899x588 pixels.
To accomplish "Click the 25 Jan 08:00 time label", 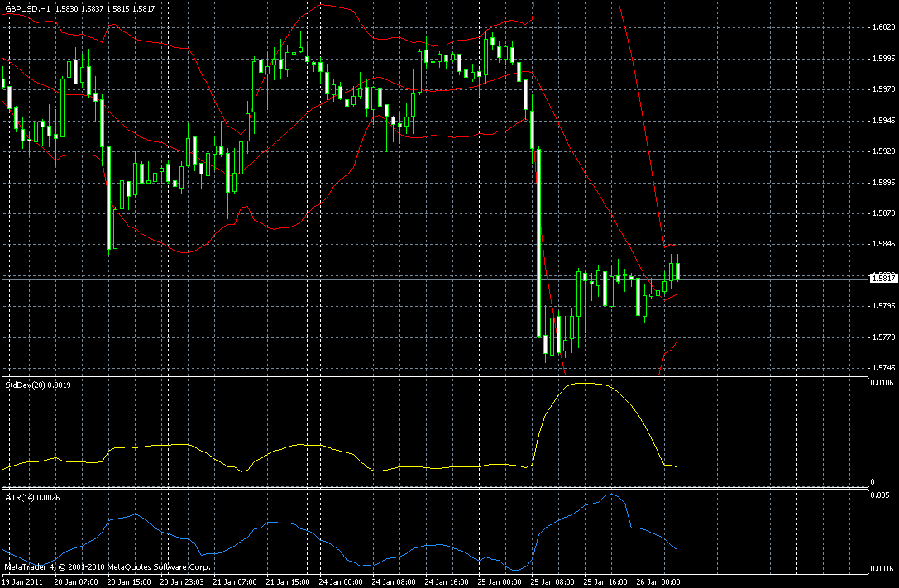I will coord(552,581).
